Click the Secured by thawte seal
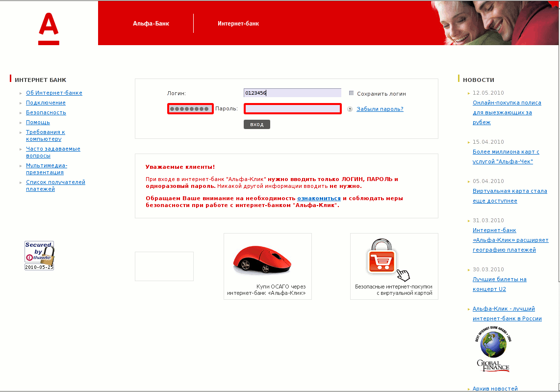 [39, 256]
